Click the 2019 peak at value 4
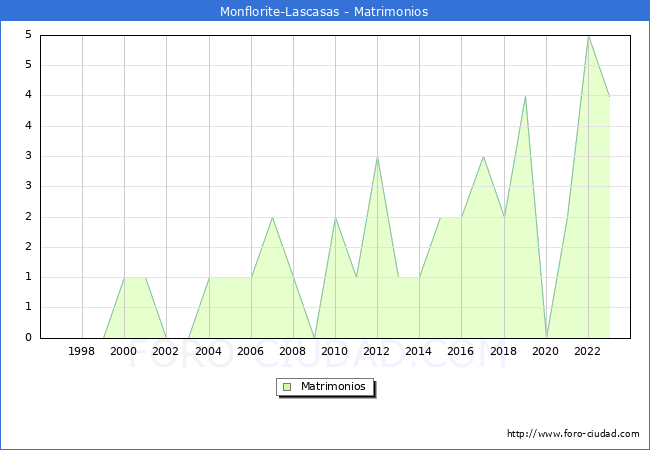 pos(525,96)
